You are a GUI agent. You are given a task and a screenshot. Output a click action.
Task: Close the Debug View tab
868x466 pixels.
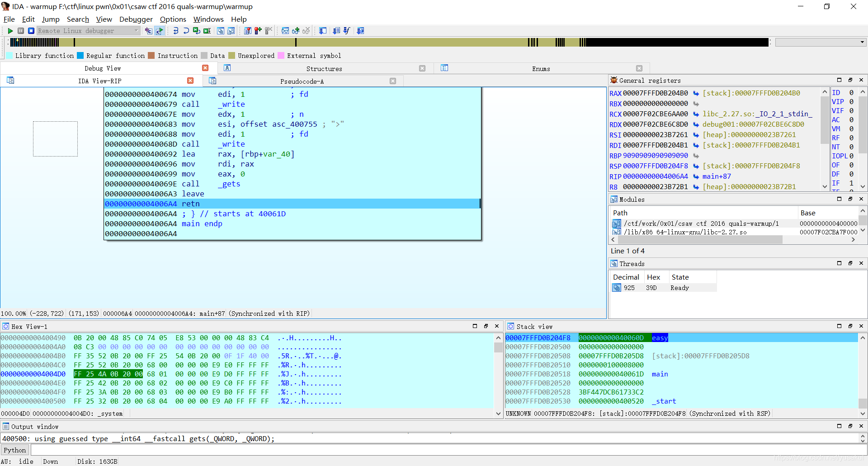[205, 68]
